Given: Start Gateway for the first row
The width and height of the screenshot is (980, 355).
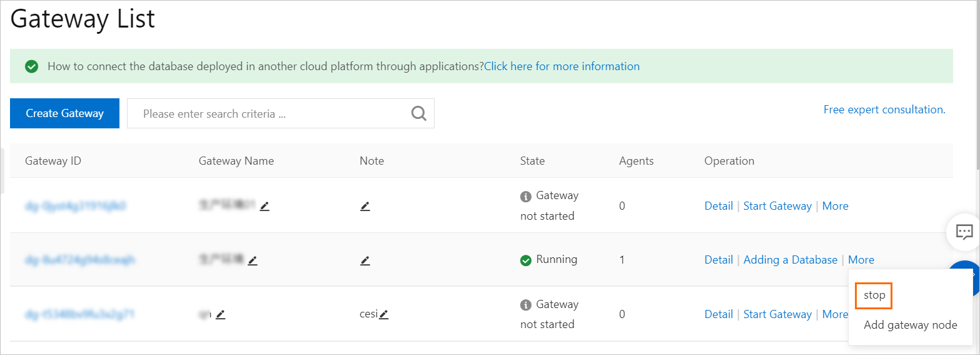Looking at the screenshot, I should coord(777,206).
